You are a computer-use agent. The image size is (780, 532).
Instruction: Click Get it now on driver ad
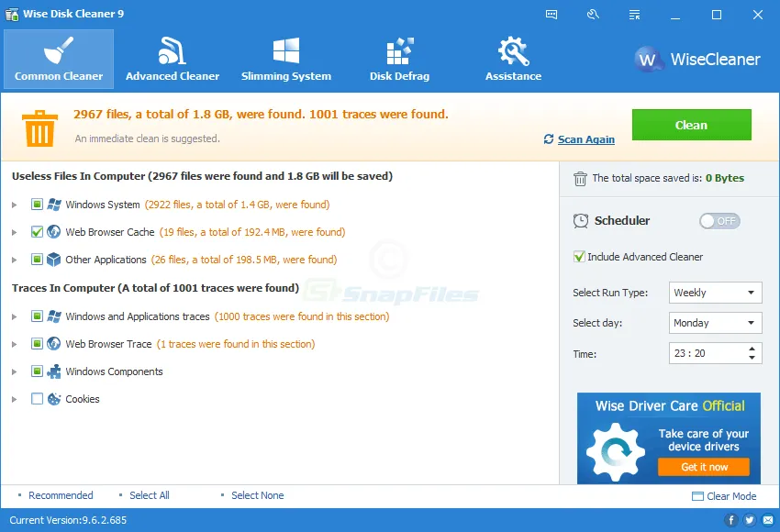[704, 467]
